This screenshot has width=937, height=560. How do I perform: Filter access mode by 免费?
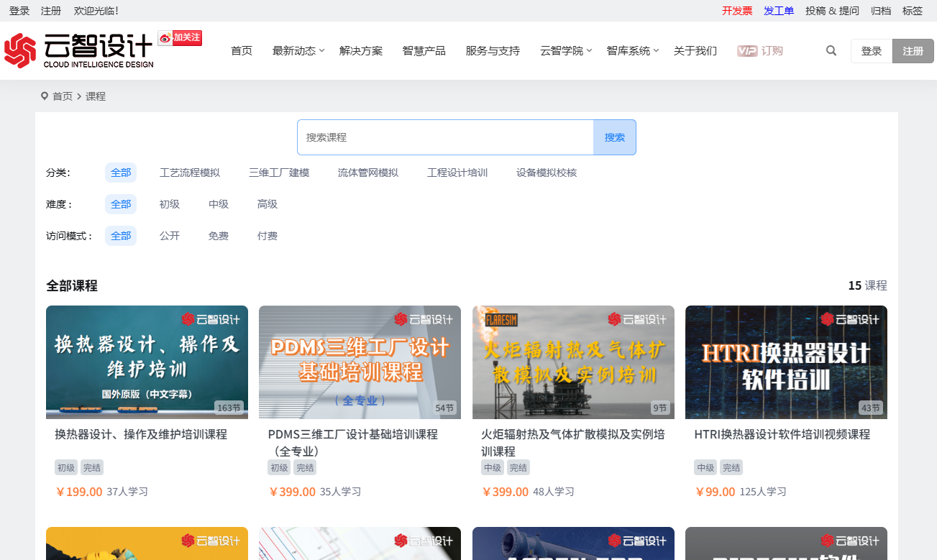[219, 236]
